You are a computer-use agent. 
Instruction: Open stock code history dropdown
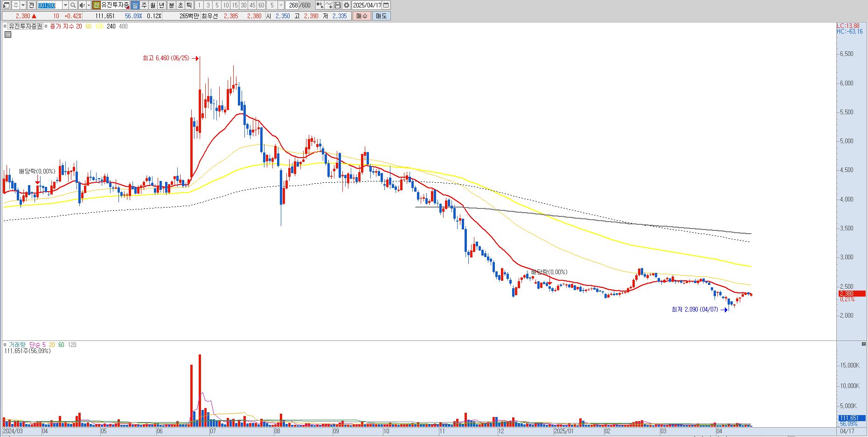[65, 5]
